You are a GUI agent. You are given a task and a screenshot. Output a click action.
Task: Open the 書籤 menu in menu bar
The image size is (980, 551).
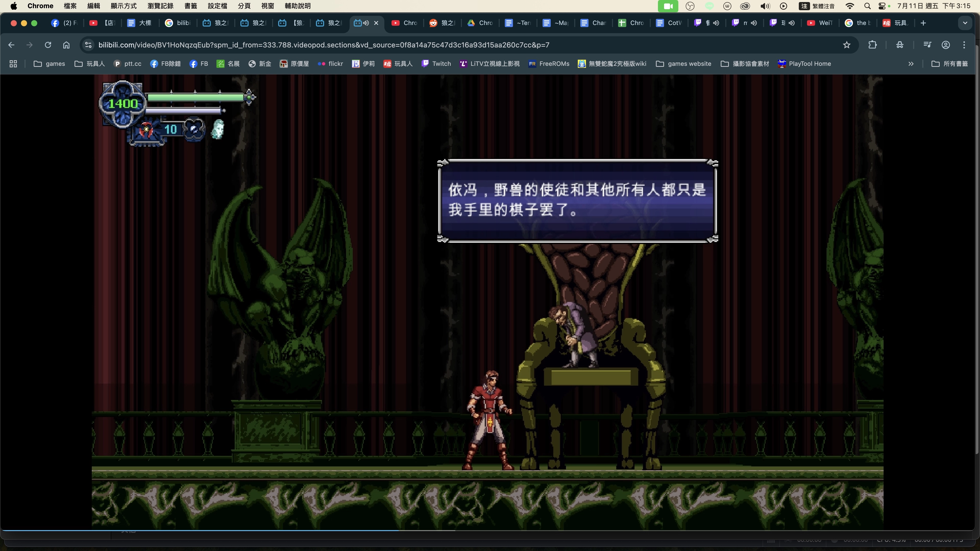(x=191, y=6)
